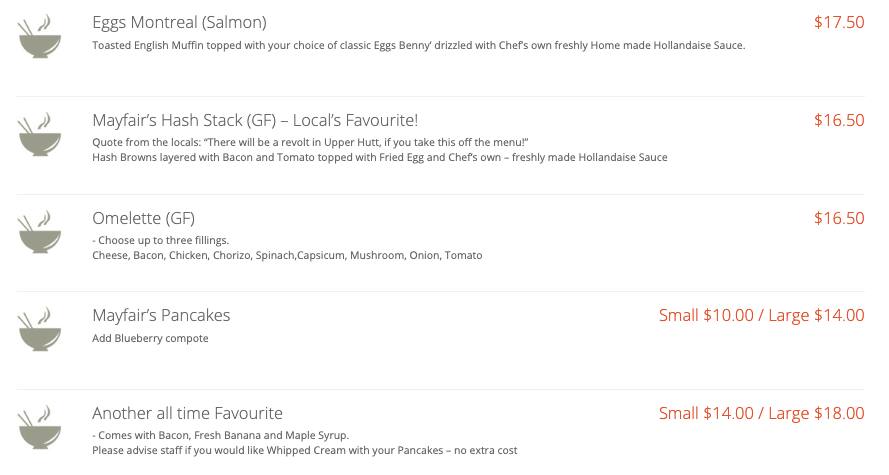Viewport: 889px width, 475px height.
Task: Open the Mayfair's Pancakes item title
Action: pos(161,315)
